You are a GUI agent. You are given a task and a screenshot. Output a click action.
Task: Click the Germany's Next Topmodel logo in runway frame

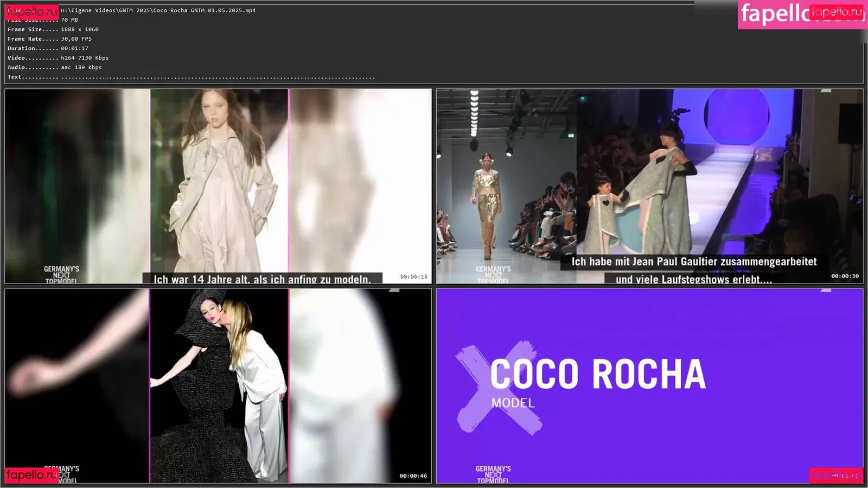(493, 275)
